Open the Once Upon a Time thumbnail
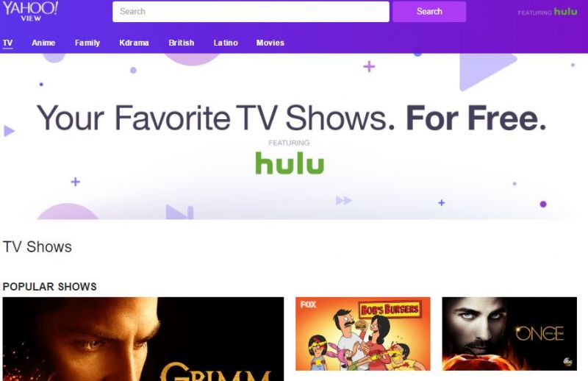This screenshot has height=381, width=588. pos(509,334)
